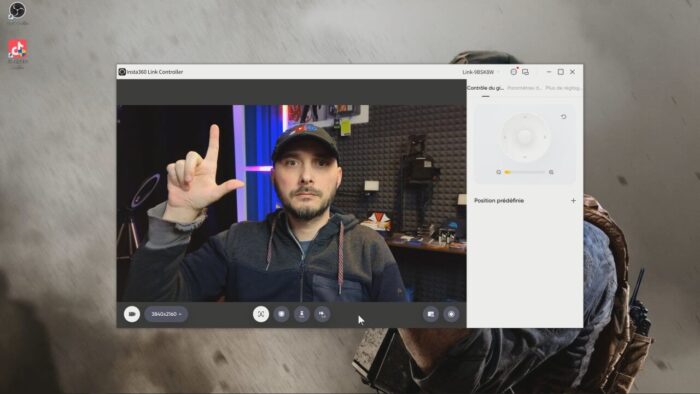The image size is (700, 394).
Task: Click the OBS Studio desktop shortcut
Action: (x=17, y=12)
